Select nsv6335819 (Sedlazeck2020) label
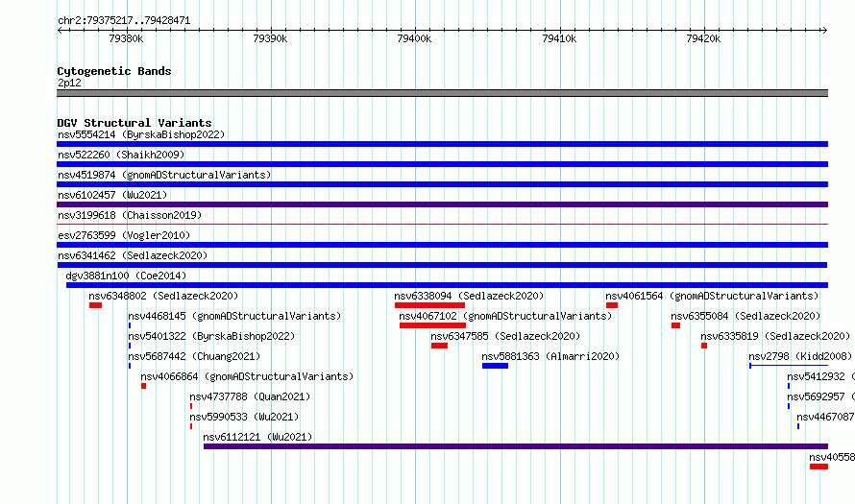The width and height of the screenshot is (855, 504). click(x=775, y=336)
